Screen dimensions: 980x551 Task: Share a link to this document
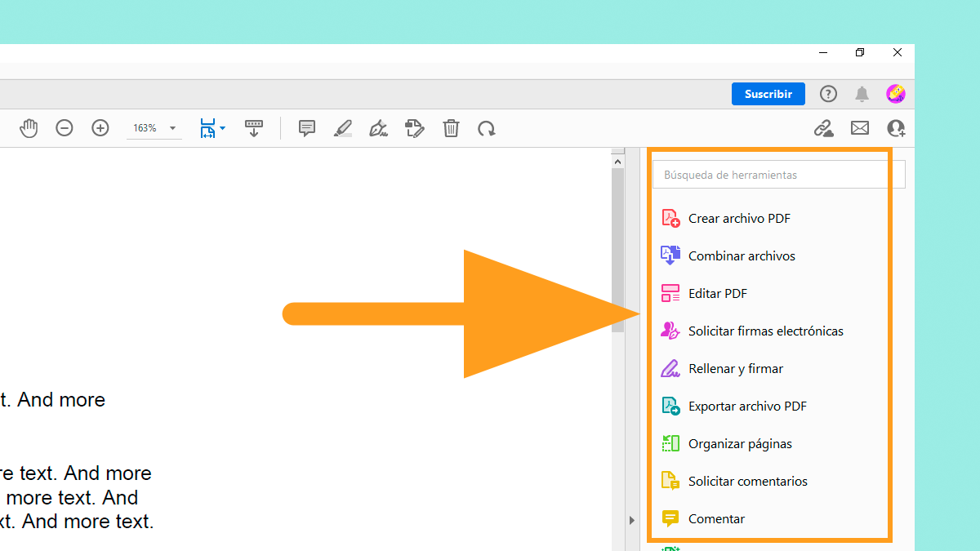pos(823,128)
